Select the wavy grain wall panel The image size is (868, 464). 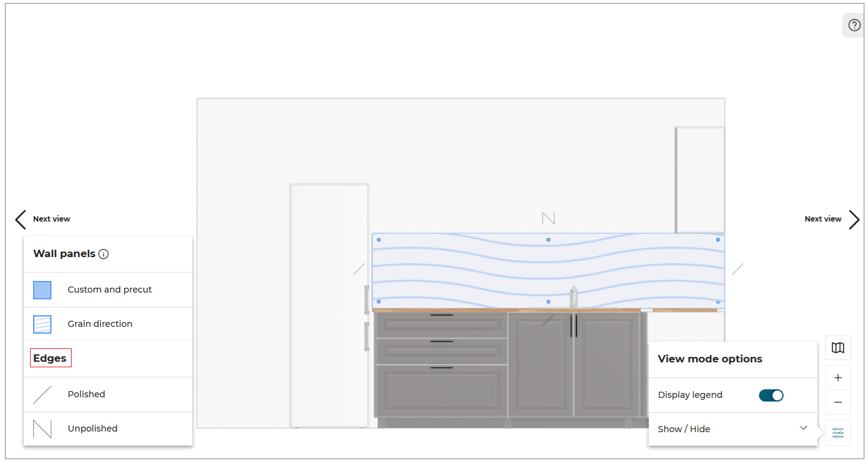coord(548,270)
